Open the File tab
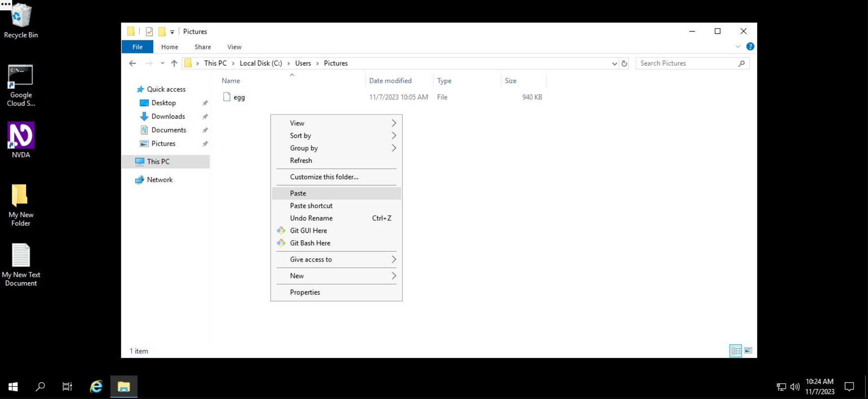 point(138,47)
